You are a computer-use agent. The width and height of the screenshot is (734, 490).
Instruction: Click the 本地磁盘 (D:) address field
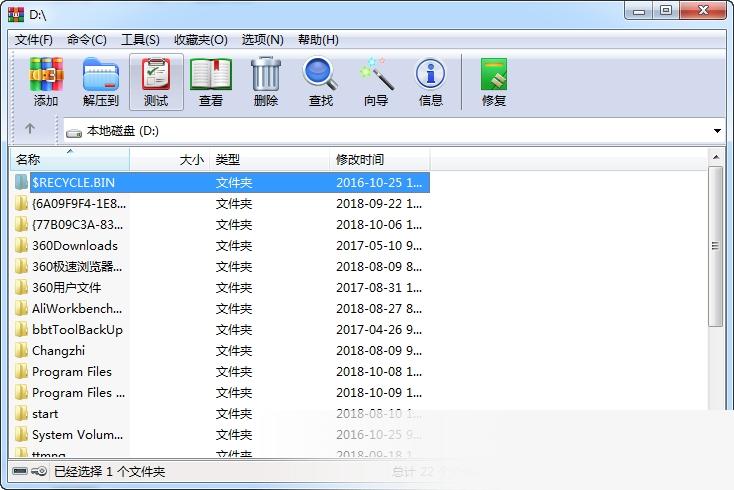click(394, 131)
